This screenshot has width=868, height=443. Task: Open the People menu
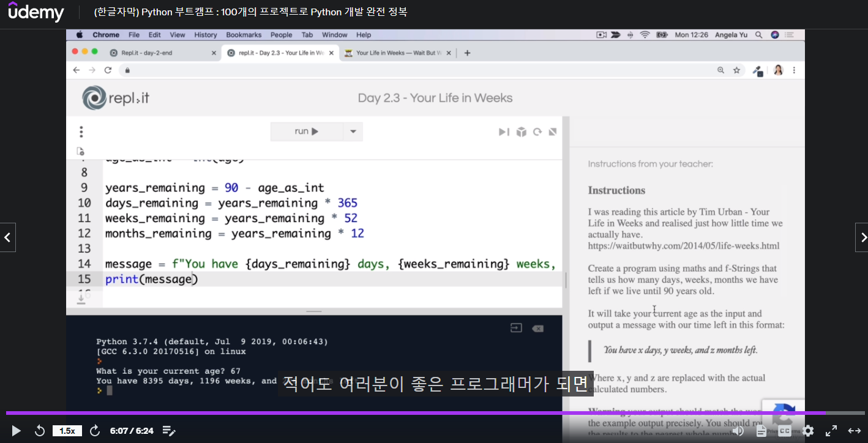tap(282, 35)
